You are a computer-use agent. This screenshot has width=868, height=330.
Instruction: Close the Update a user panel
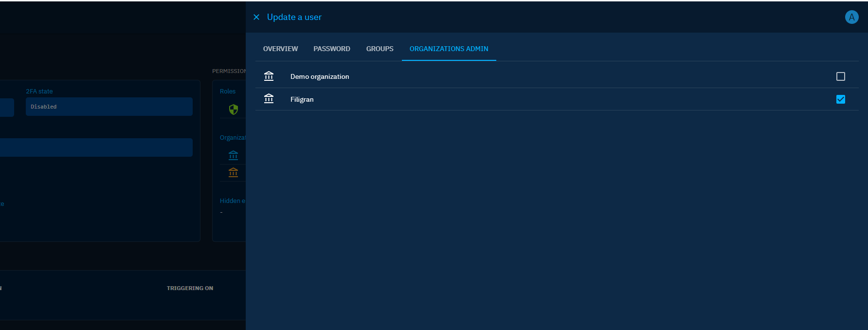click(256, 17)
